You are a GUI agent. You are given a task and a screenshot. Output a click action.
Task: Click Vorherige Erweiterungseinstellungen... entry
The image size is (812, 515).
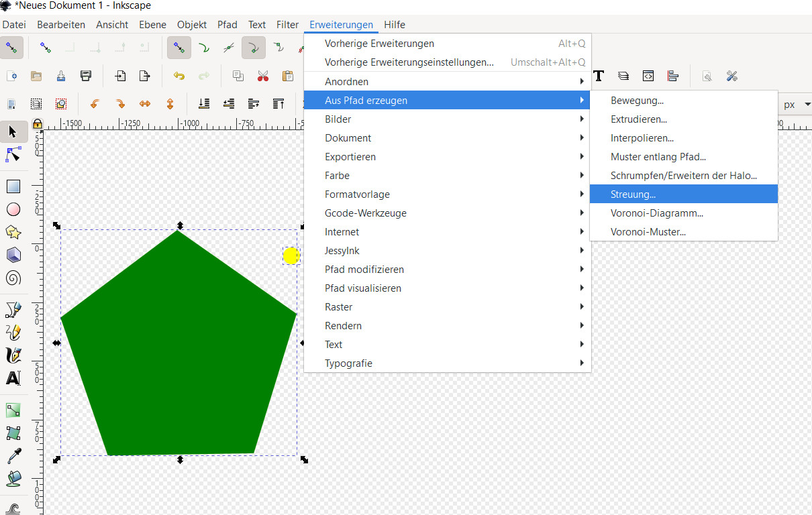click(x=409, y=62)
